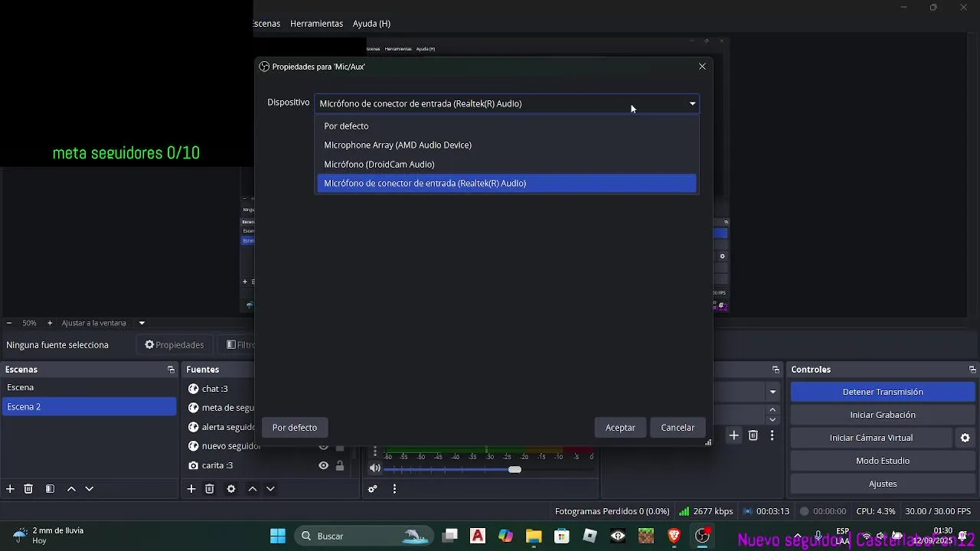Open Roblox from the taskbar
The width and height of the screenshot is (980, 551).
[590, 536]
